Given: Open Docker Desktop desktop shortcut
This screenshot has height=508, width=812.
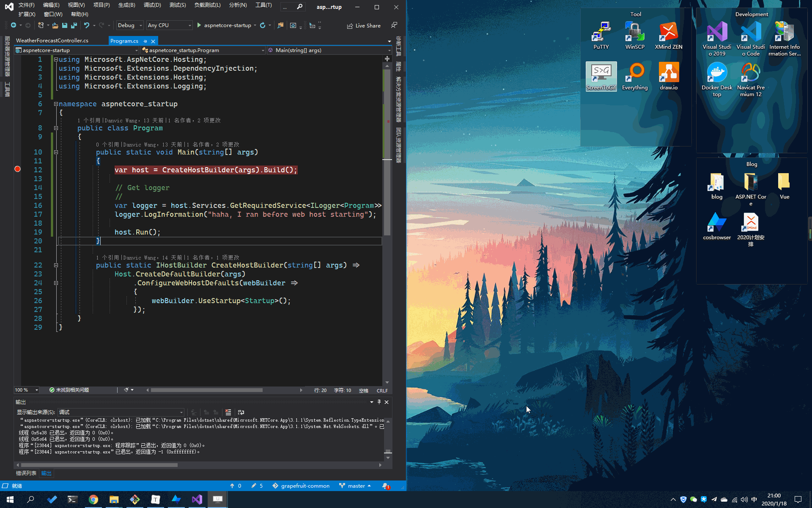Looking at the screenshot, I should coord(717,73).
